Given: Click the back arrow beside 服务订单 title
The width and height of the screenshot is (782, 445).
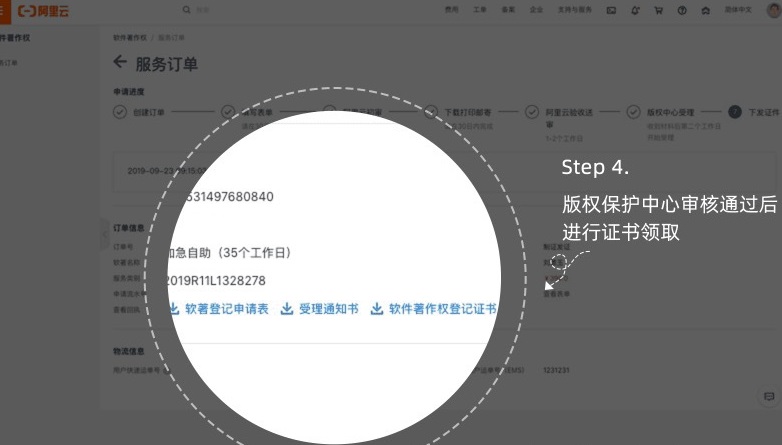Looking at the screenshot, I should (120, 62).
